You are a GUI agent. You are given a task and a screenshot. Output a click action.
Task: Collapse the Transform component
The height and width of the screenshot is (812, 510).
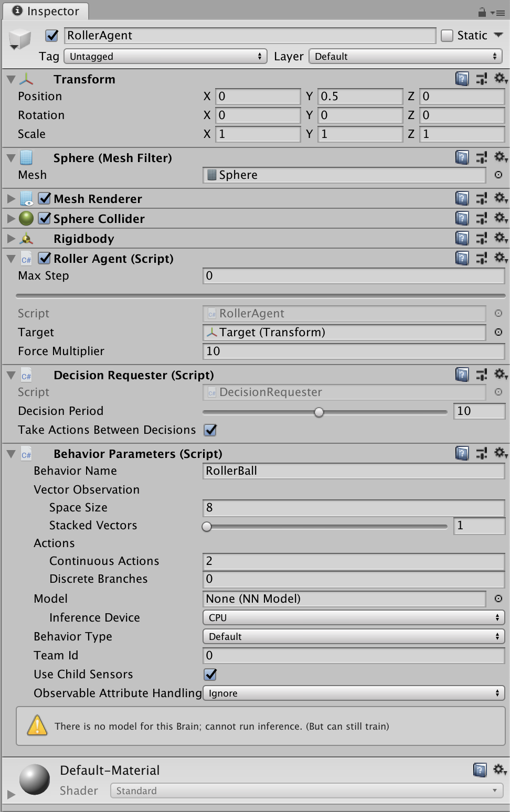[x=10, y=79]
